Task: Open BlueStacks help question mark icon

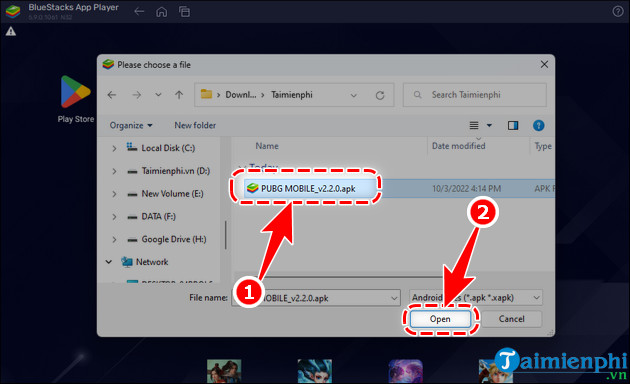Action: pyautogui.click(x=618, y=11)
